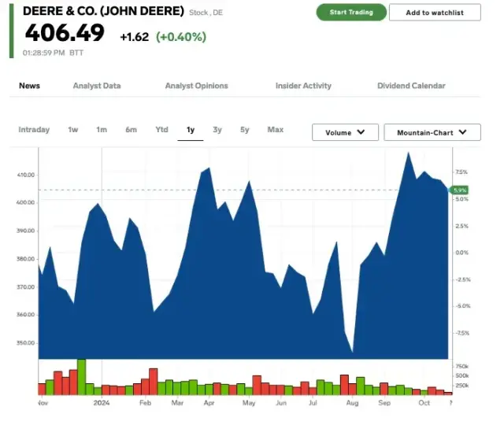Go to Insider Activity tab
This screenshot has height=425, width=504.
click(x=303, y=86)
